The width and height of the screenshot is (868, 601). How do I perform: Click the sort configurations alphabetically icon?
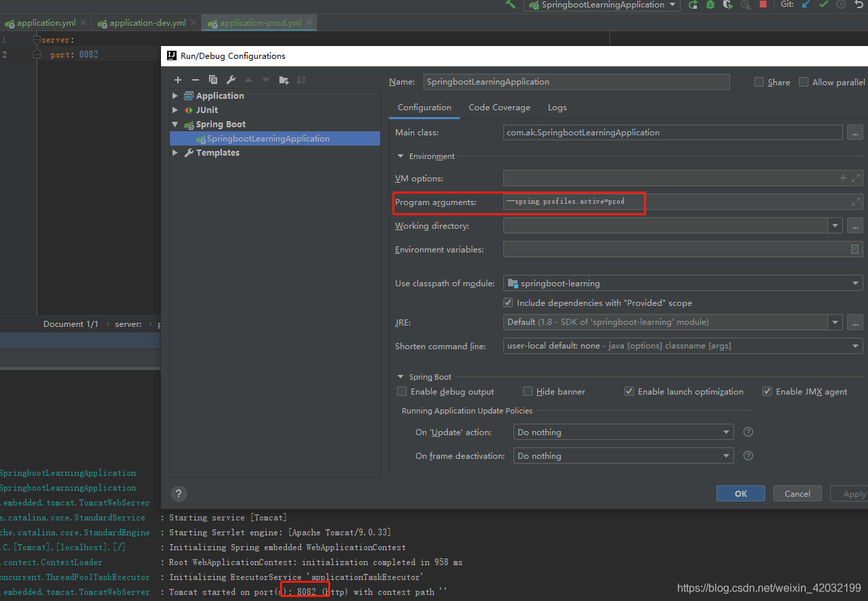pos(301,80)
